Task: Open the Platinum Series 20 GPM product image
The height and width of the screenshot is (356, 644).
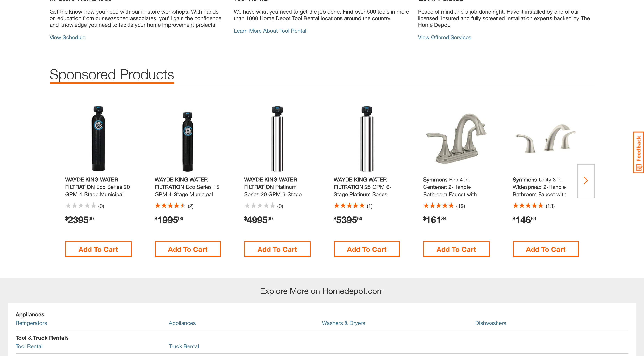Action: click(277, 139)
